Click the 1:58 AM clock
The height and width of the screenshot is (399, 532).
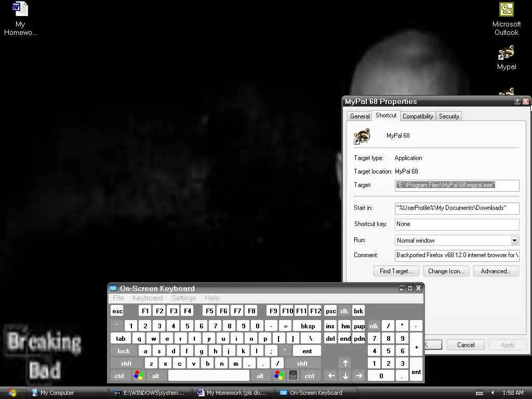[x=513, y=393]
